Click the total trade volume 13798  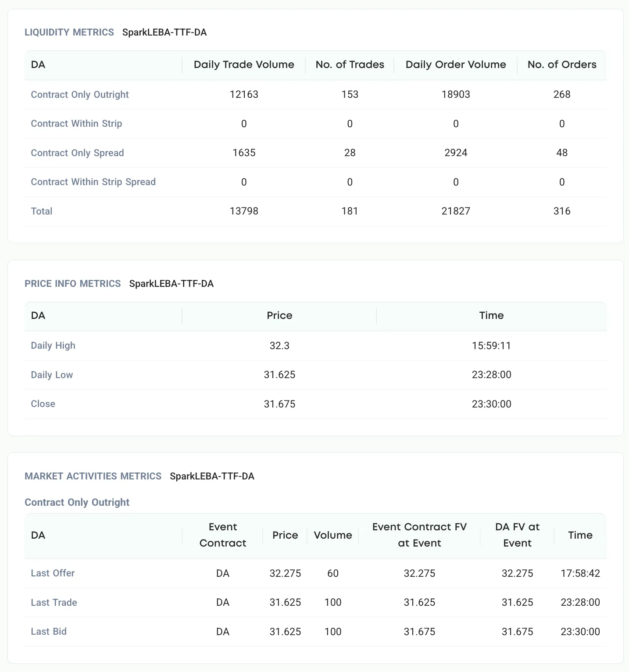(x=244, y=211)
